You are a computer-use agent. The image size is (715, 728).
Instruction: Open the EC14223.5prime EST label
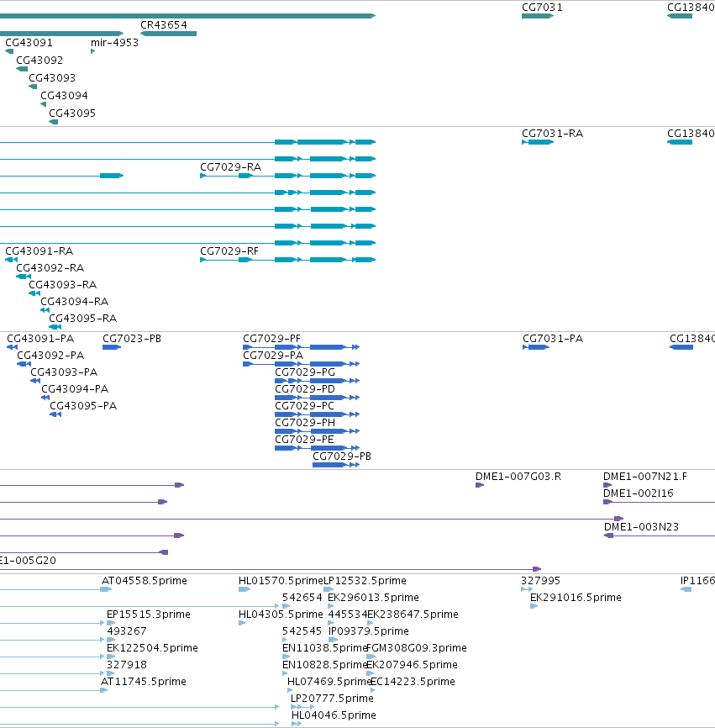413,682
